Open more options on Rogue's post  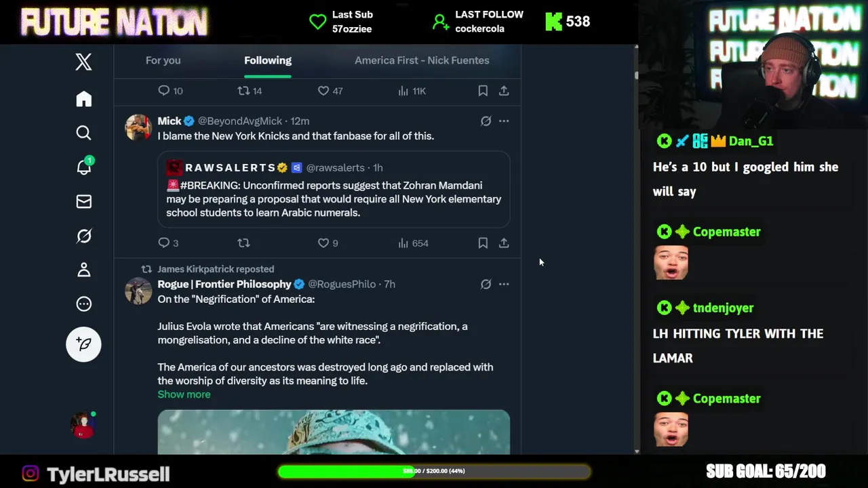click(x=504, y=284)
